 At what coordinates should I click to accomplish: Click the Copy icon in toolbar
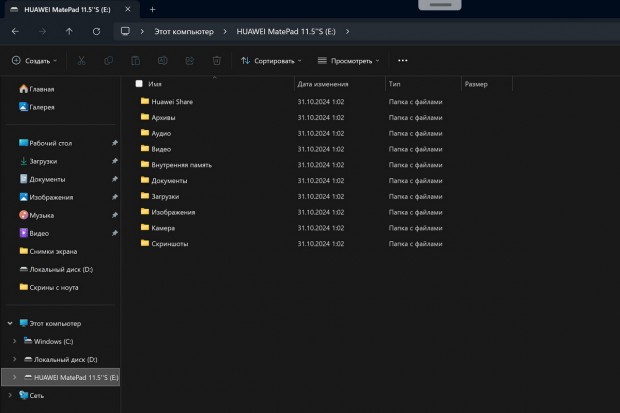pos(108,61)
